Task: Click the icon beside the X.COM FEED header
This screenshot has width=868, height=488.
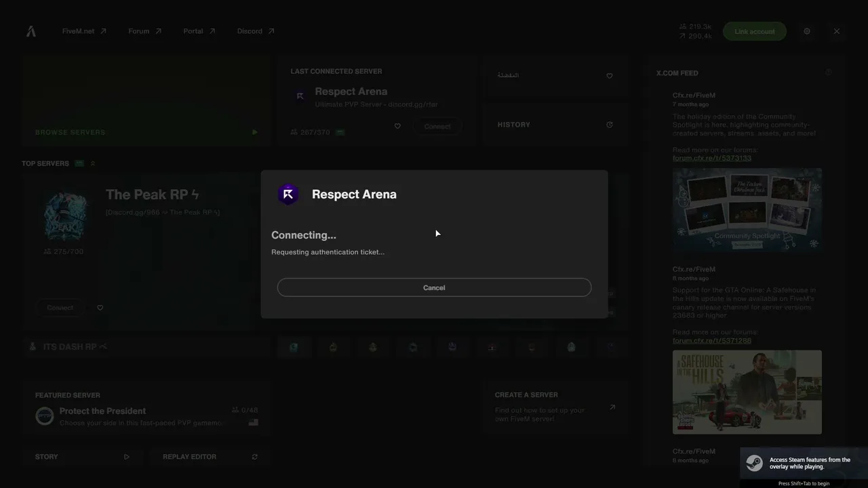Action: click(x=829, y=73)
